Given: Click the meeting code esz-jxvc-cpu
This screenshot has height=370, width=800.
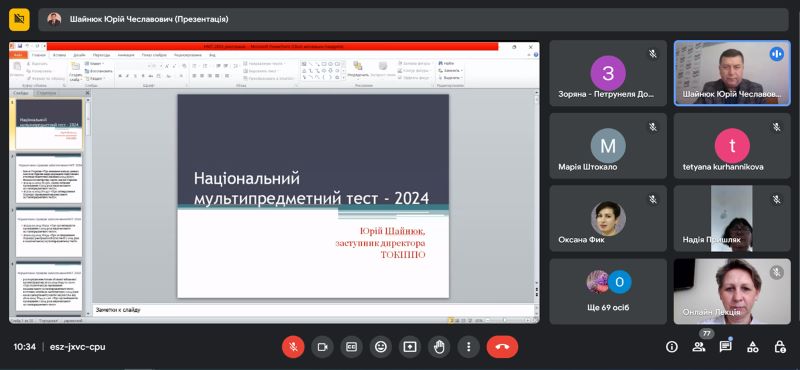Looking at the screenshot, I should click(78, 347).
